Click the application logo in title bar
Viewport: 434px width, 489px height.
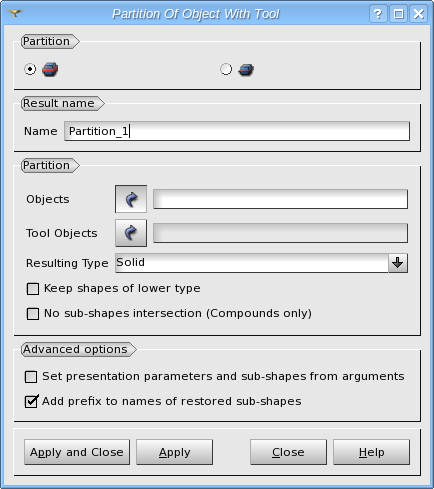pos(15,13)
